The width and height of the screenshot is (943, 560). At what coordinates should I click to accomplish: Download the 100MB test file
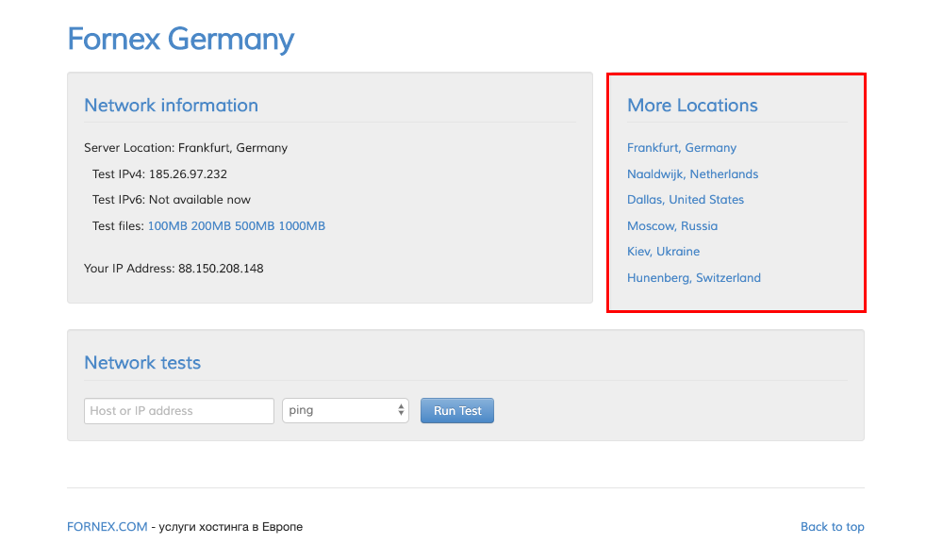tap(167, 226)
